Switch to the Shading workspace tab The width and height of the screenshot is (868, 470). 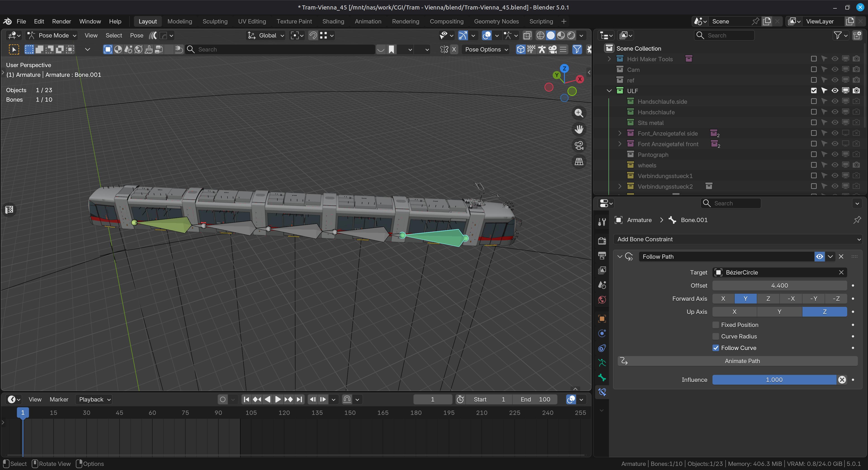pyautogui.click(x=333, y=21)
